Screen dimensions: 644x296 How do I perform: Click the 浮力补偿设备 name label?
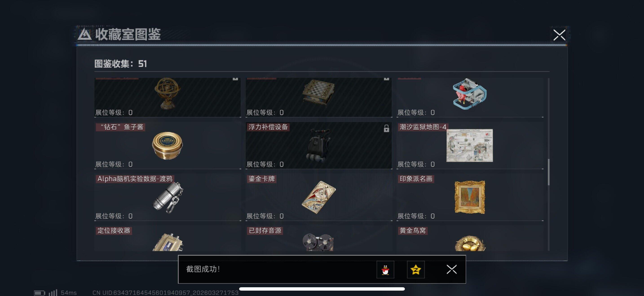click(x=268, y=127)
